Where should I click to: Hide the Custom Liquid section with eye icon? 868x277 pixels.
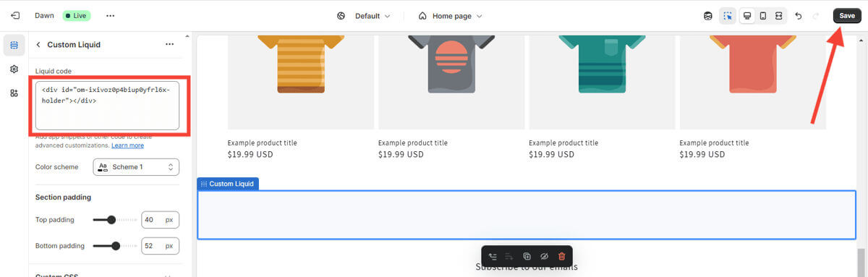544,256
